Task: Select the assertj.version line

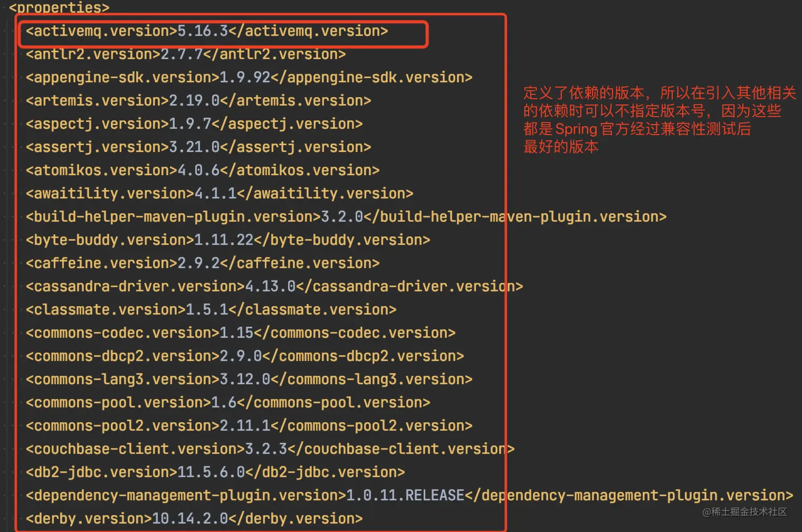Action: coord(198,147)
